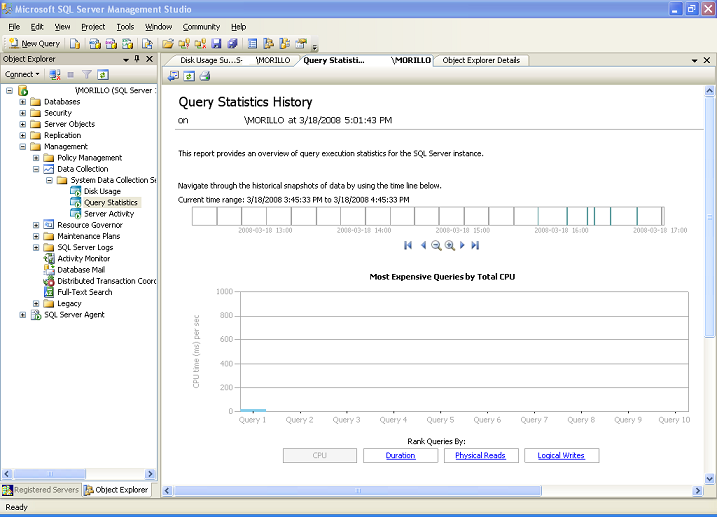Zoom in the timeline with magnifier icon
Screen dimensions: 717x517
click(x=450, y=245)
